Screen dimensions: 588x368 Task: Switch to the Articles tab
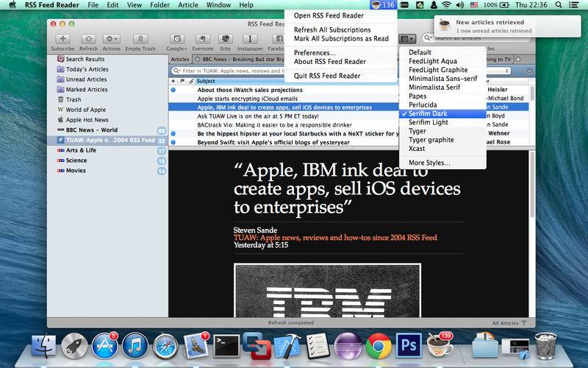[180, 60]
